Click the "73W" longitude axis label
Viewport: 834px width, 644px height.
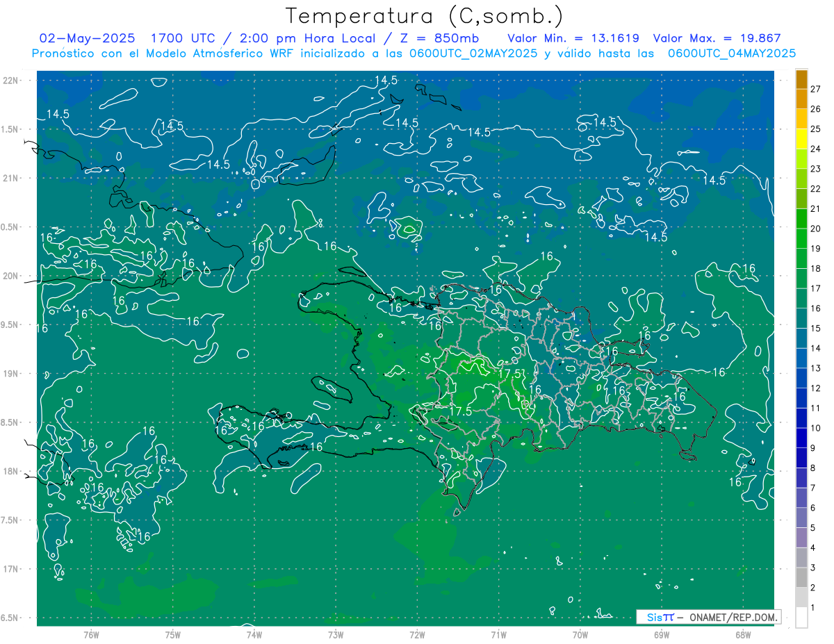tap(336, 634)
